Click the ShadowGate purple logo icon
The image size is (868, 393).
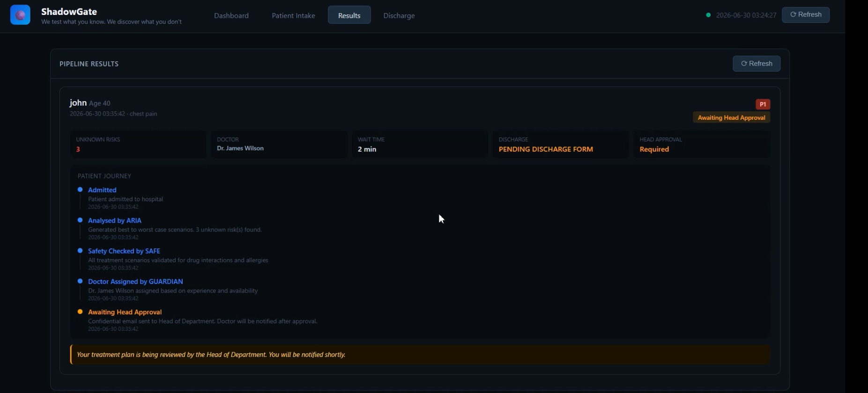[20, 15]
